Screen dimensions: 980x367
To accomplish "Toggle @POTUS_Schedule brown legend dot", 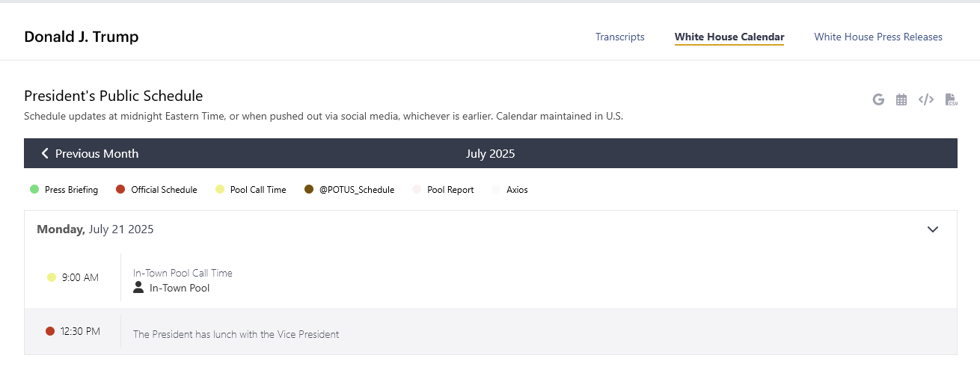I will click(x=309, y=190).
